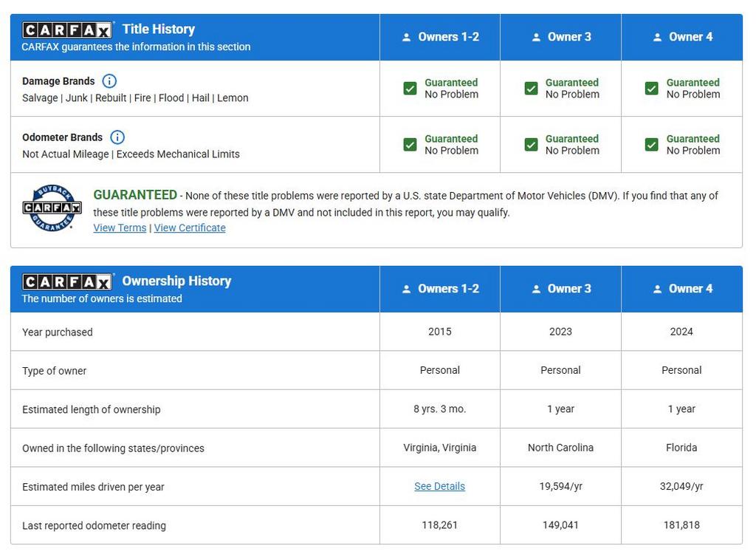Click Owner 4 person icon in Title History
Screen dimensions: 756x557
(x=657, y=37)
